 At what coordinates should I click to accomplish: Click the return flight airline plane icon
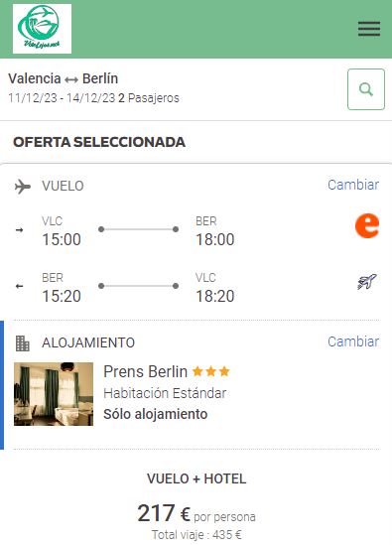pos(367,282)
